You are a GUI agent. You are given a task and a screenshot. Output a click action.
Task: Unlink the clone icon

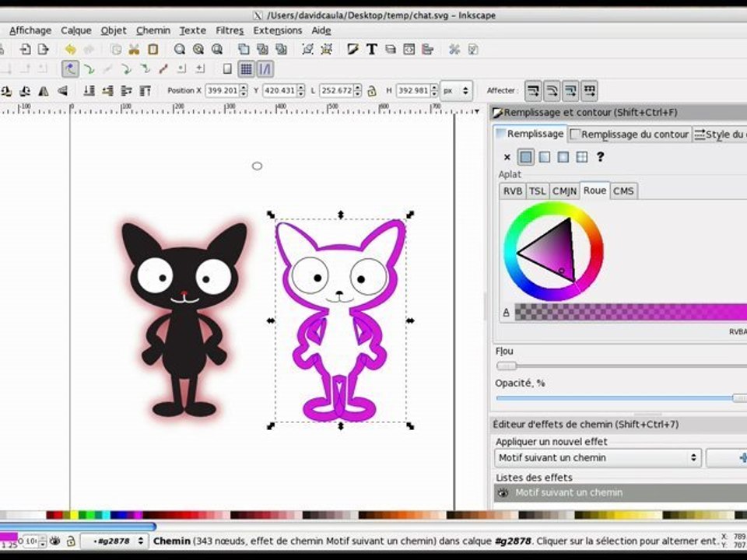pyautogui.click(x=281, y=50)
